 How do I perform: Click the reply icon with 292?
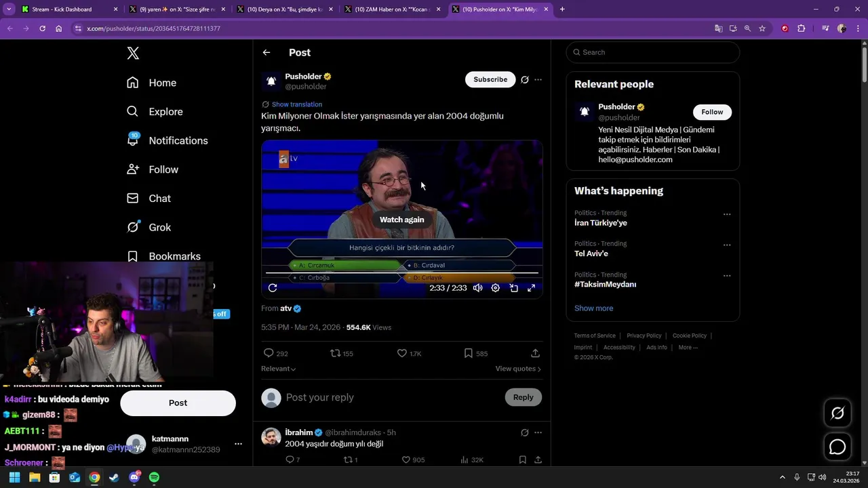click(x=275, y=353)
